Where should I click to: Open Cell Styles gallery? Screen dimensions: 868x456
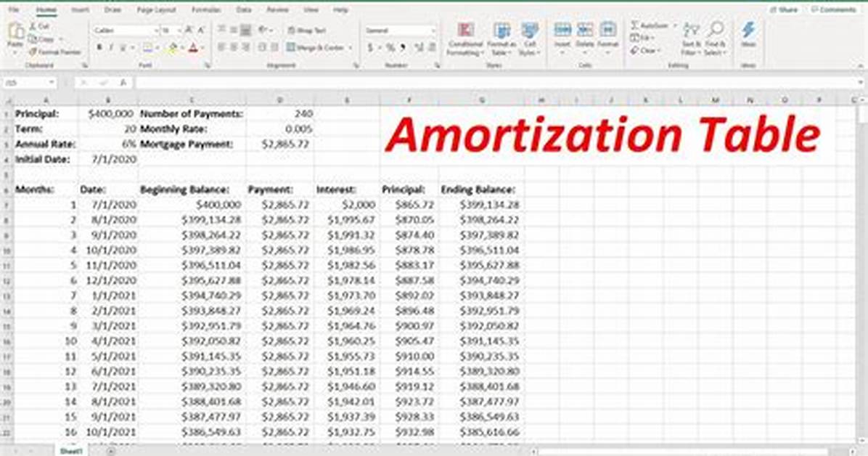529,38
